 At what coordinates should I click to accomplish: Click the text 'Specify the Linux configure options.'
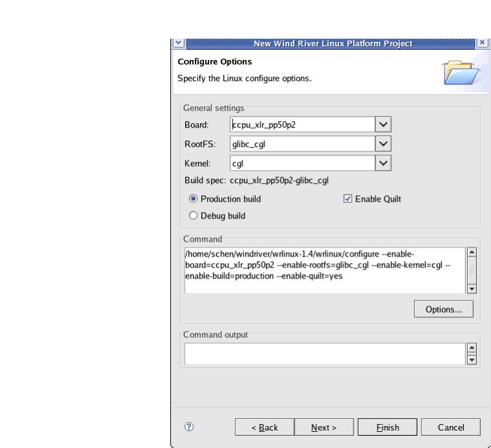(245, 78)
